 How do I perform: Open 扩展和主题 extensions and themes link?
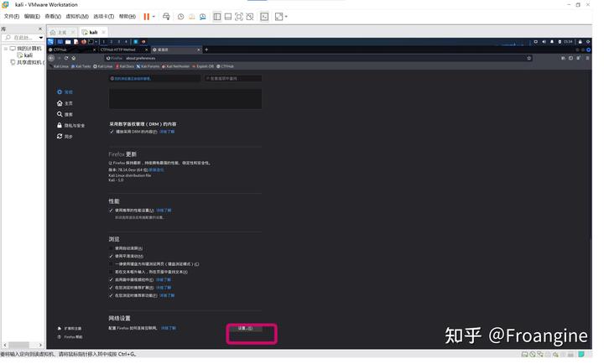(x=70, y=329)
